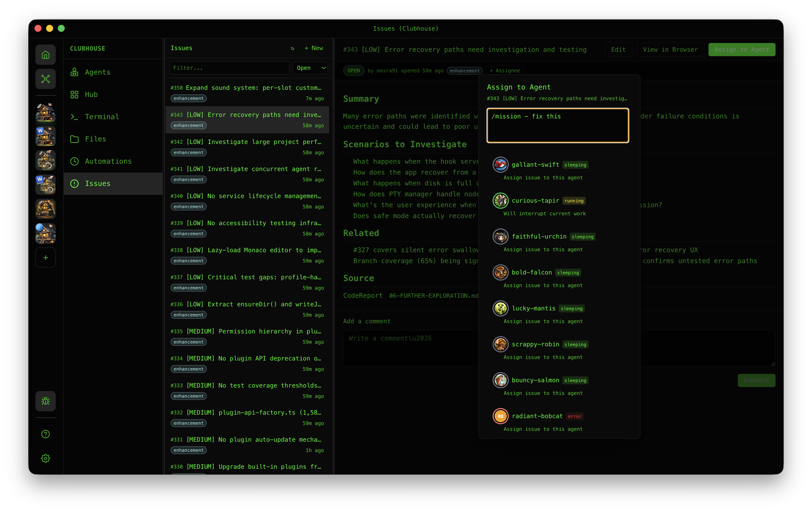This screenshot has width=812, height=512.
Task: Select the globe-badged workspace thumbnail
Action: (46, 233)
